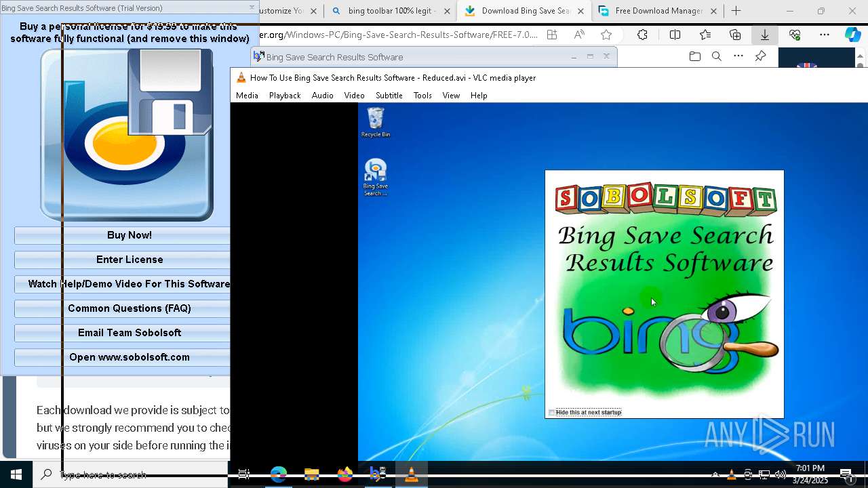Click the Sobolsoft splash screen image
Image resolution: width=868 pixels, height=488 pixels.
(x=665, y=294)
